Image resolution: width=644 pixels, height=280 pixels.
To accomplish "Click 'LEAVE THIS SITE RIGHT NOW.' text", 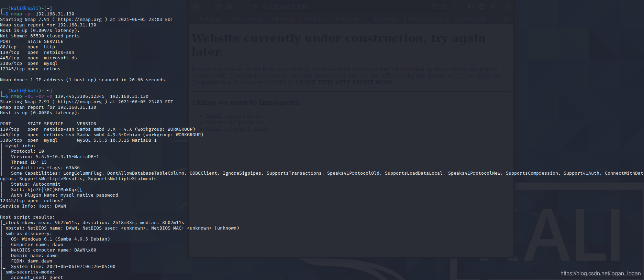I will point(344,82).
